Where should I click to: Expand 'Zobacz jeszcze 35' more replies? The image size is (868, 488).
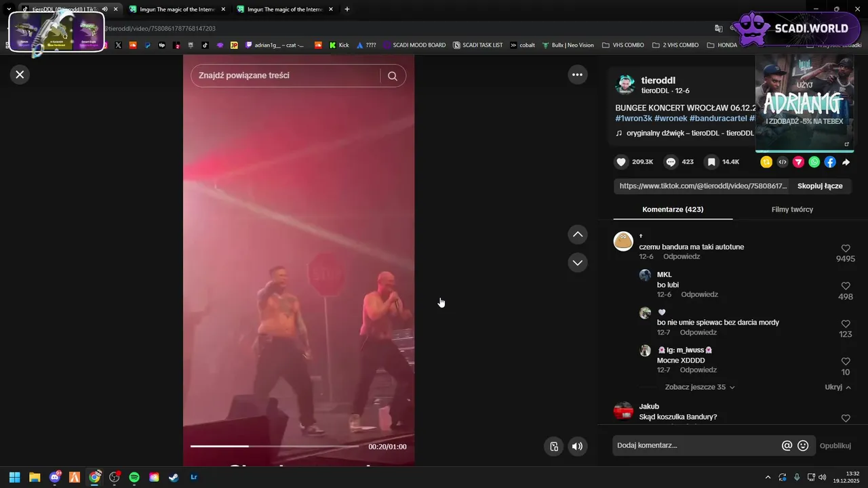[x=700, y=387]
